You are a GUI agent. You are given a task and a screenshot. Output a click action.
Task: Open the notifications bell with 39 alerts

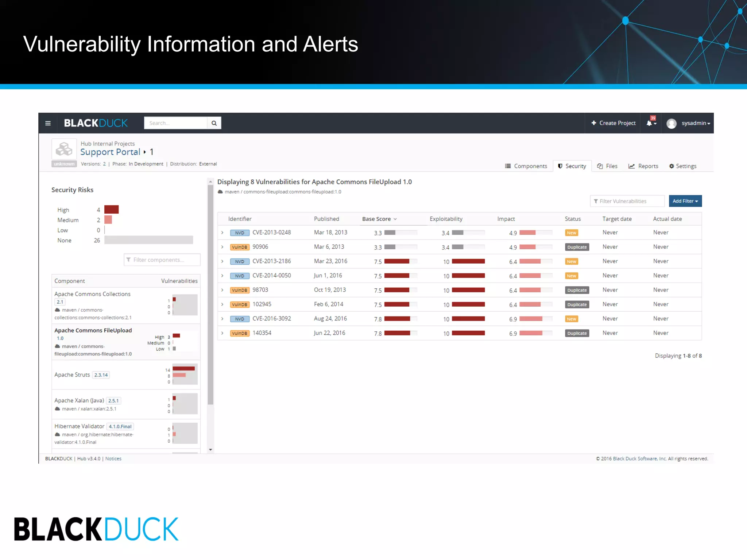[651, 122]
